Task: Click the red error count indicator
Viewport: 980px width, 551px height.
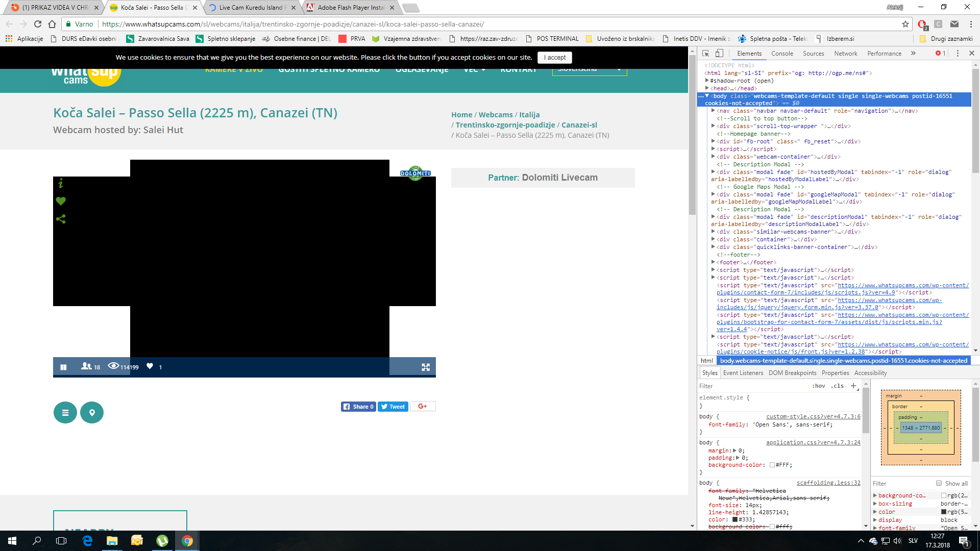Action: click(940, 54)
